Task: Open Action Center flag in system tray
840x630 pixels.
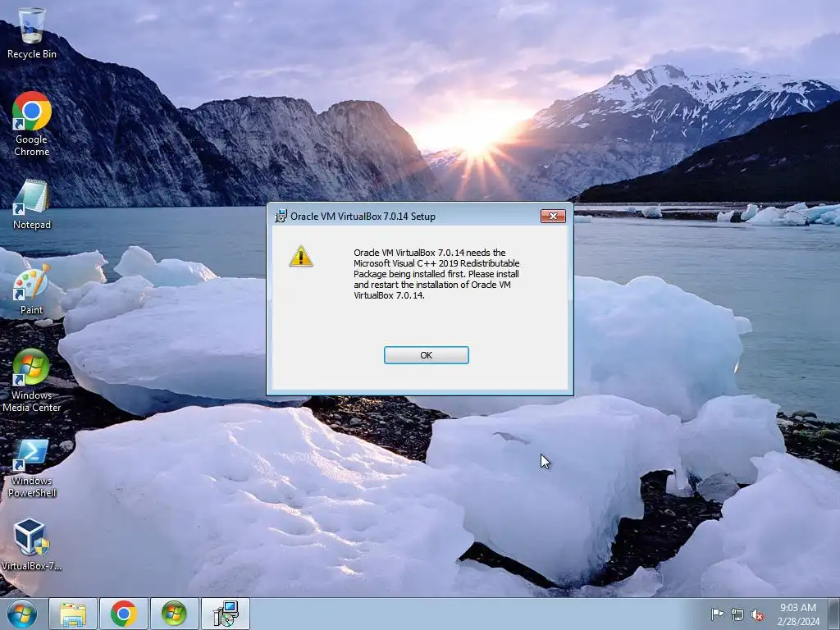Action: pyautogui.click(x=717, y=614)
